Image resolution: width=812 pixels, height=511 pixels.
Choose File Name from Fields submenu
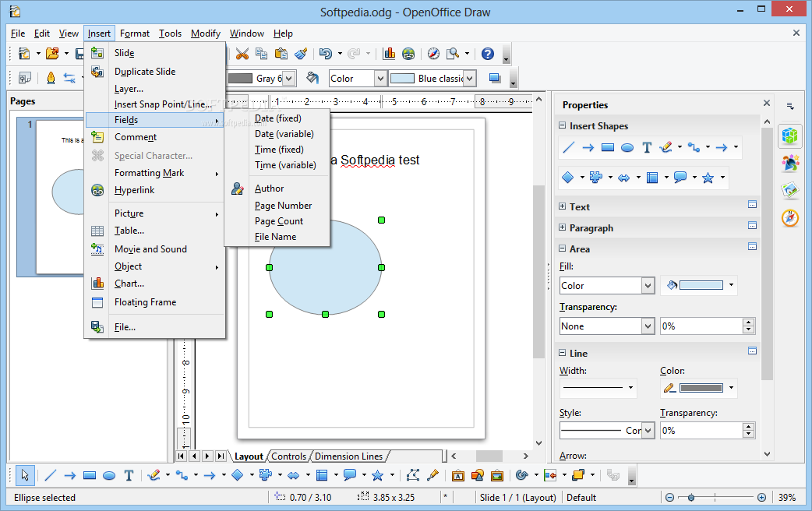pos(277,237)
